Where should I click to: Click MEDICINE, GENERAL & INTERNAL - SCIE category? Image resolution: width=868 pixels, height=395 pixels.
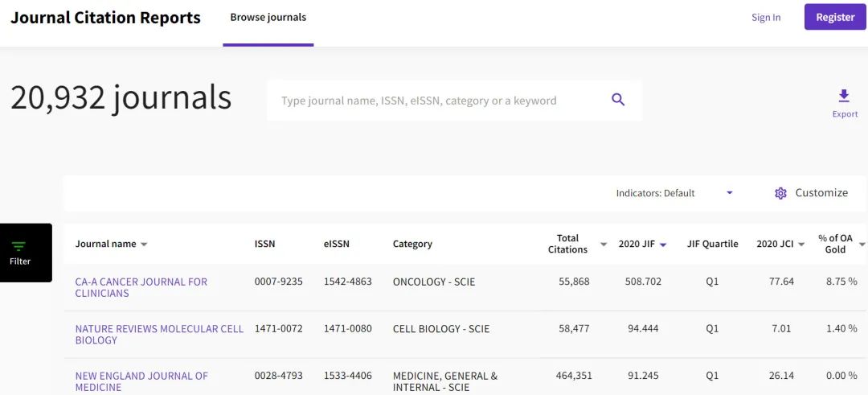(x=445, y=381)
